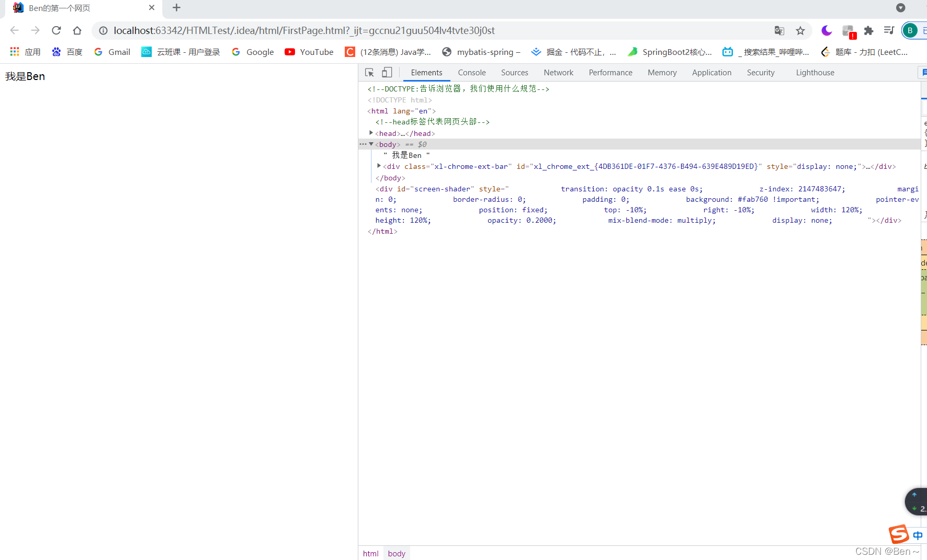
Task: Click the browser forward arrow
Action: (35, 30)
